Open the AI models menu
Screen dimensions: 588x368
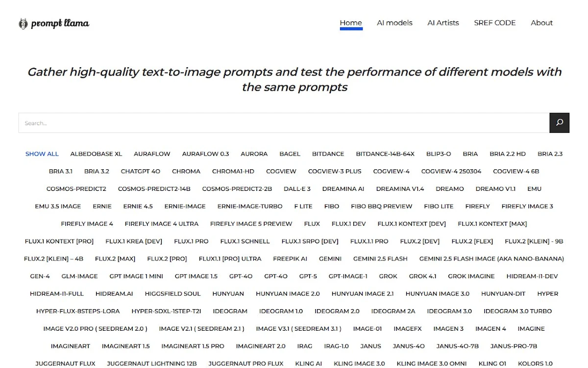click(394, 23)
